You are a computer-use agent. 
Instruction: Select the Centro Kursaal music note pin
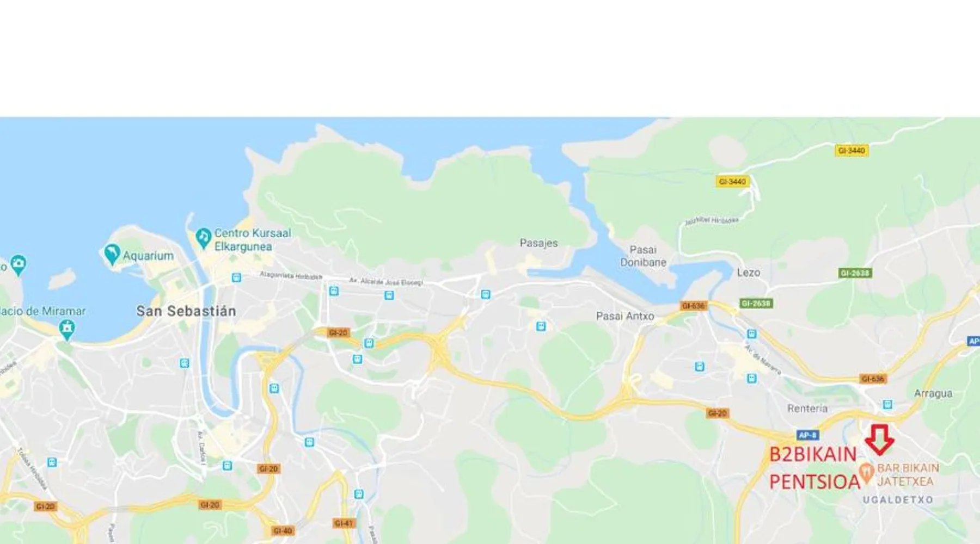click(203, 238)
